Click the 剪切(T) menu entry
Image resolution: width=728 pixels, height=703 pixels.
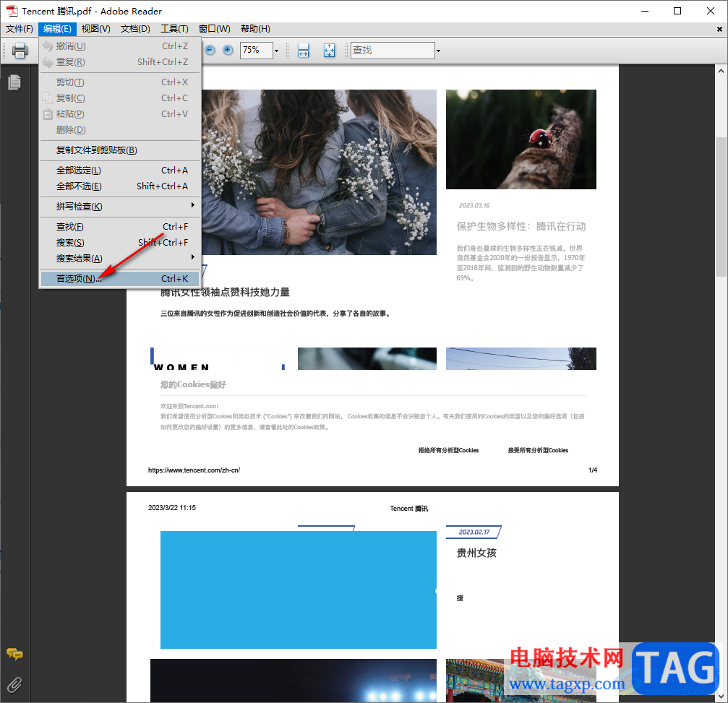tap(120, 82)
